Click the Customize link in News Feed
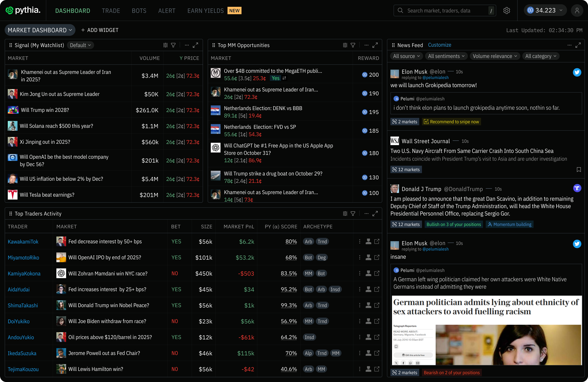 click(x=439, y=45)
